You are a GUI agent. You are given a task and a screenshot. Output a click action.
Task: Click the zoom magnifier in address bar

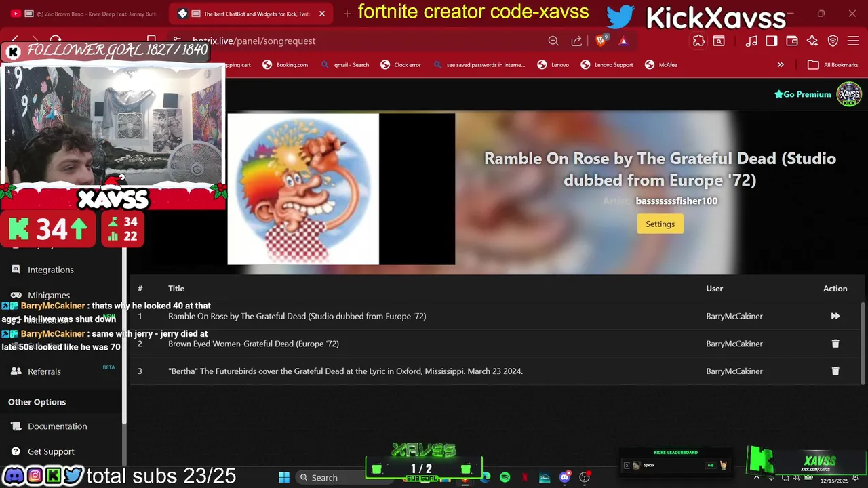tap(553, 41)
